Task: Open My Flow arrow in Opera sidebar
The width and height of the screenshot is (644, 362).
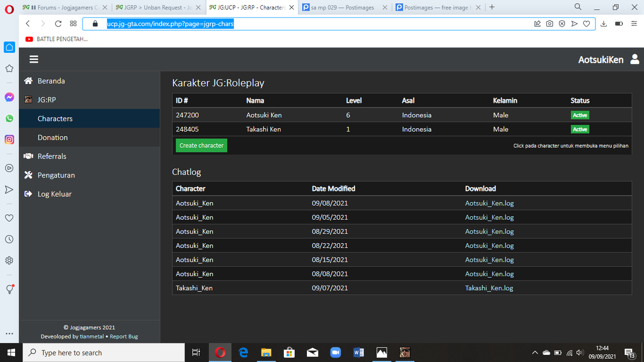Action: click(9, 190)
